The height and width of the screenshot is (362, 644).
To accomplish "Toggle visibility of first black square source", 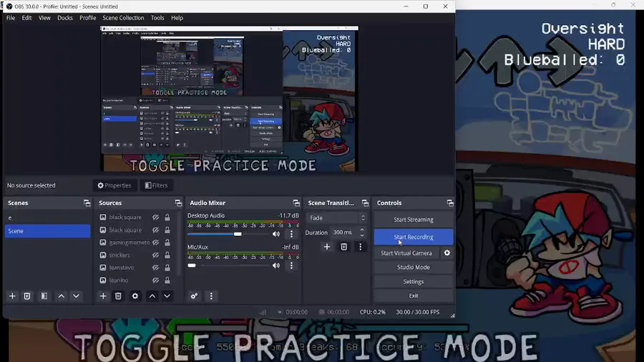I will pos(156,217).
